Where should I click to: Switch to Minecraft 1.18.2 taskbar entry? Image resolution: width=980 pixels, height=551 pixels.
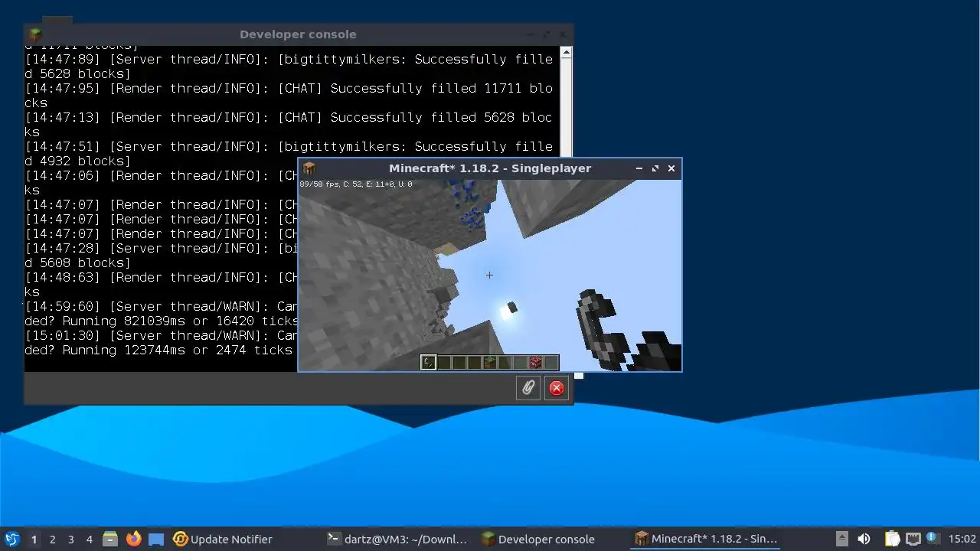706,539
